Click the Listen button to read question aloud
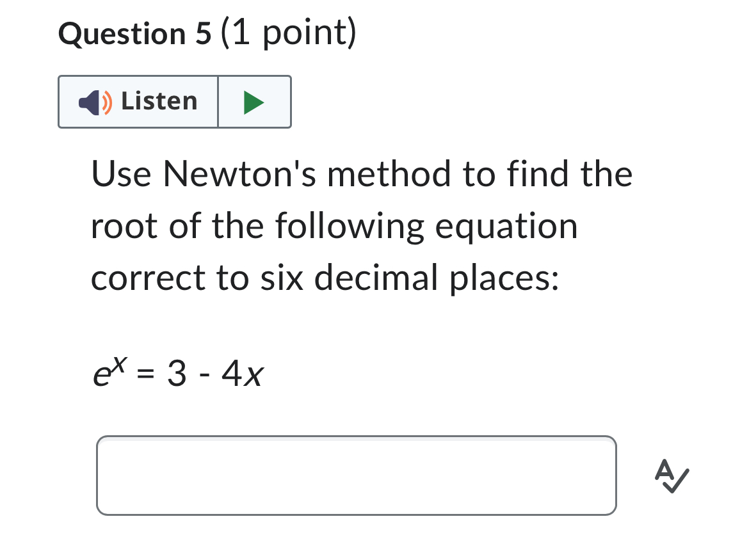The width and height of the screenshot is (749, 560). pos(138,101)
